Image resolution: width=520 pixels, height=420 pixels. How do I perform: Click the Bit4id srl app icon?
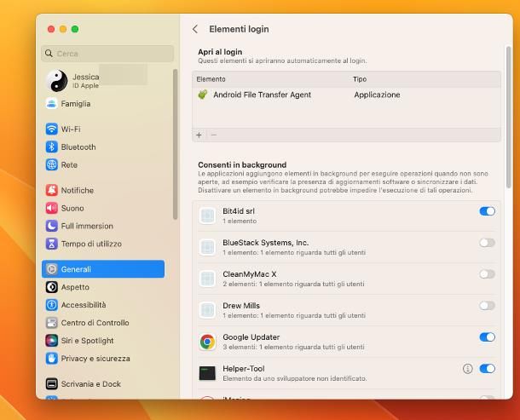coord(208,216)
